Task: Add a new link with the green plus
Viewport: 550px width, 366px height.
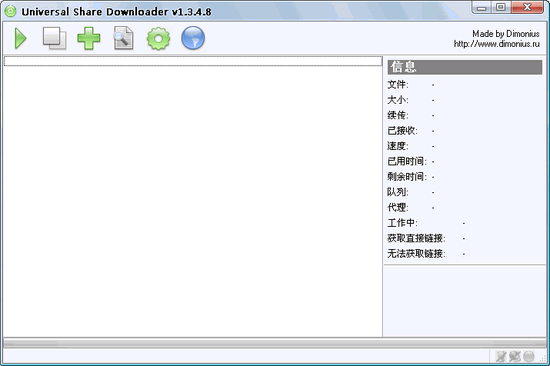Action: tap(89, 38)
